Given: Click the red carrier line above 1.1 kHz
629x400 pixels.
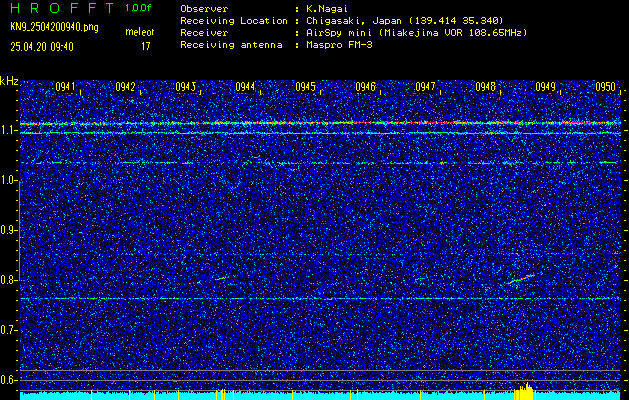Looking at the screenshot, I should tap(320, 123).
